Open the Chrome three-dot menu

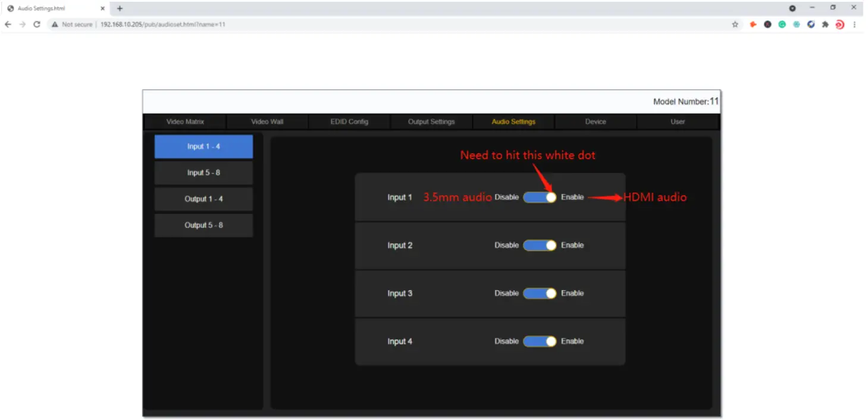tap(855, 24)
